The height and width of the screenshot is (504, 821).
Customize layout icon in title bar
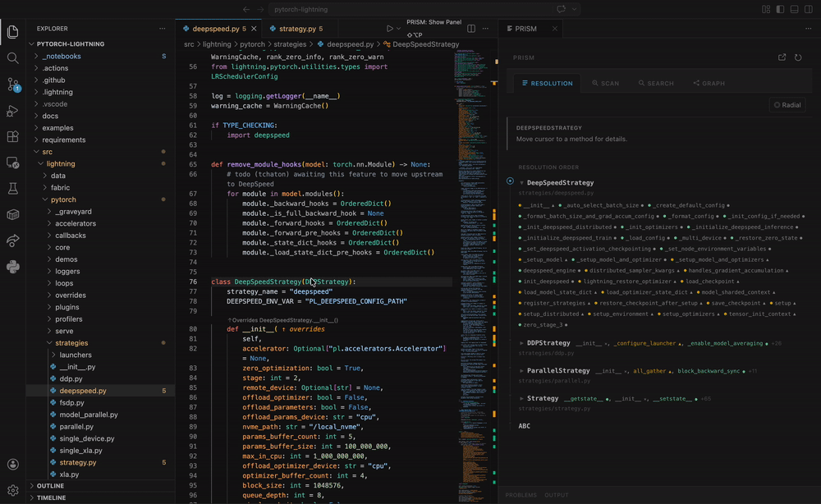click(766, 9)
